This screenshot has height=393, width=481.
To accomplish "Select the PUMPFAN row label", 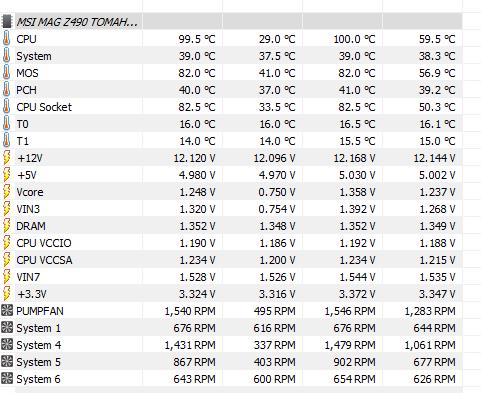I will point(40,311).
